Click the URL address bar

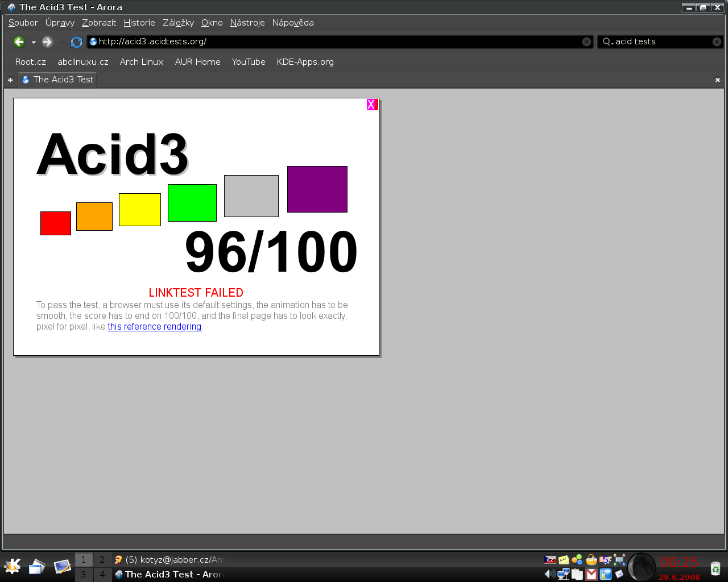click(340, 41)
